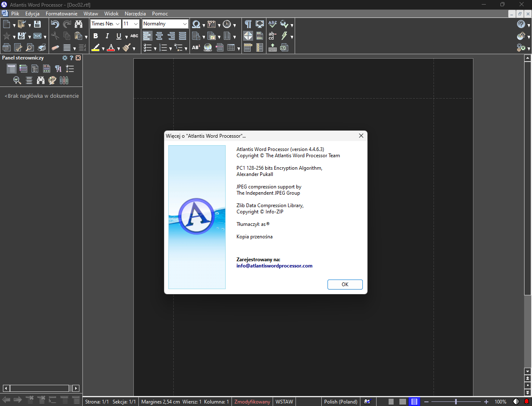Open the font size 11 dropdown
The width and height of the screenshot is (532, 406).
click(x=136, y=24)
